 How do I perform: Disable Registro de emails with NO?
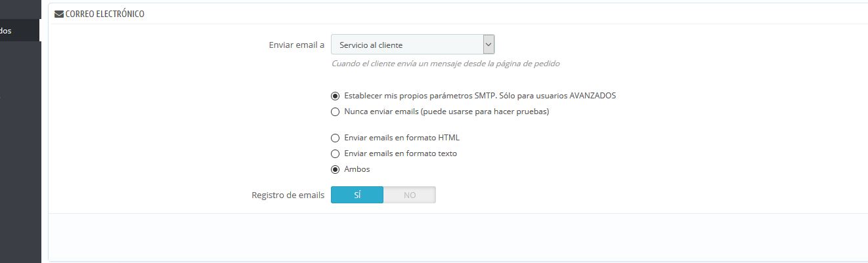(410, 195)
